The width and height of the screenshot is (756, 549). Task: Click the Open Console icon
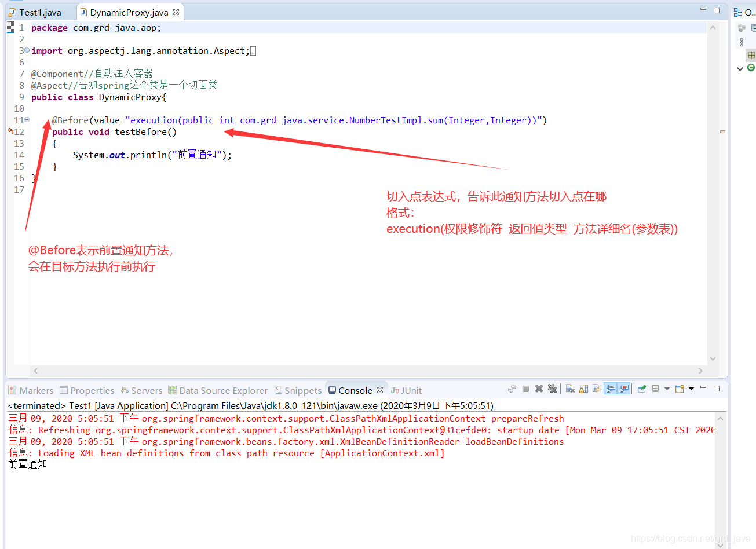pyautogui.click(x=680, y=389)
